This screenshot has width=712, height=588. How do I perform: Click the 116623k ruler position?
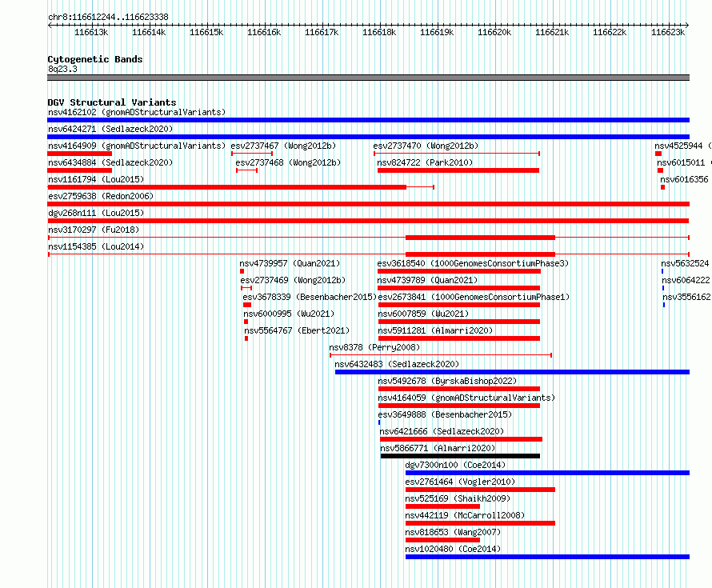click(x=668, y=32)
